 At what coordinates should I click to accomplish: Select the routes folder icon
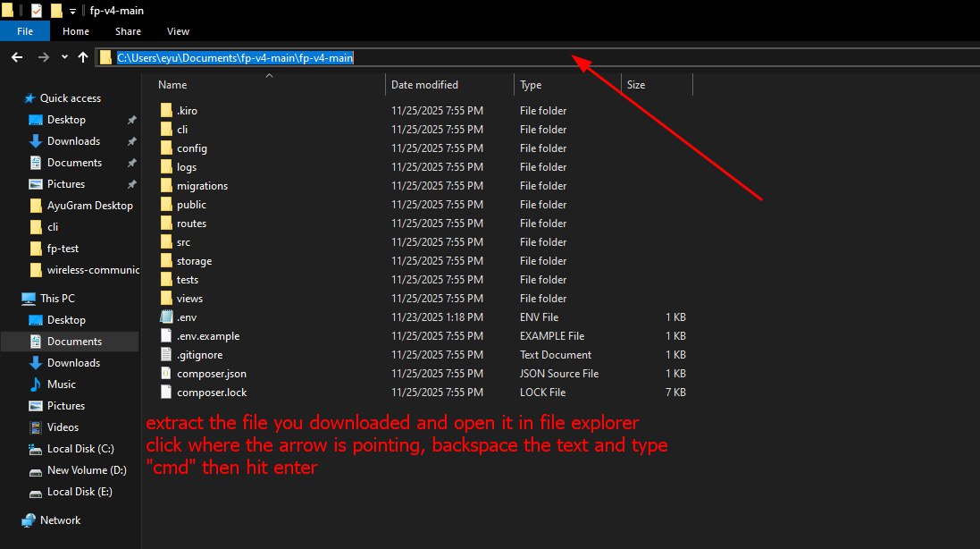[x=166, y=224]
